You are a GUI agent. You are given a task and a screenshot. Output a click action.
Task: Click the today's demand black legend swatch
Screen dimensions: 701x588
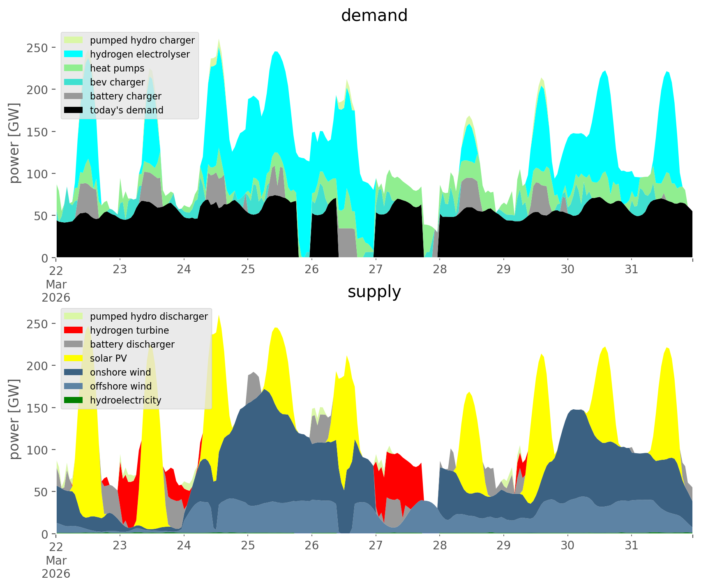pos(74,110)
